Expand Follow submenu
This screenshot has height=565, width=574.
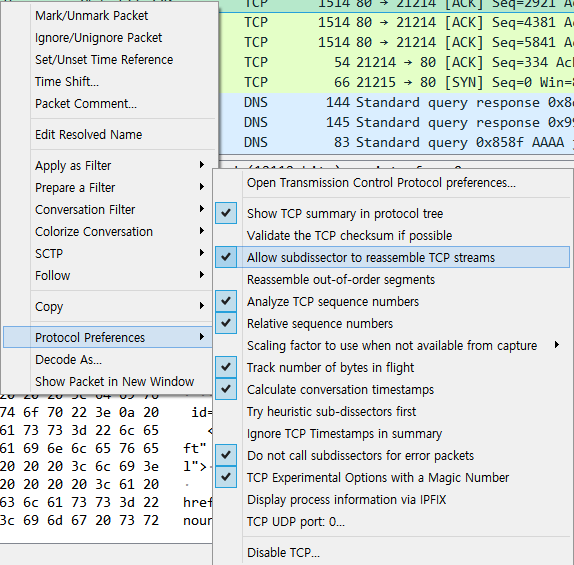(x=108, y=275)
